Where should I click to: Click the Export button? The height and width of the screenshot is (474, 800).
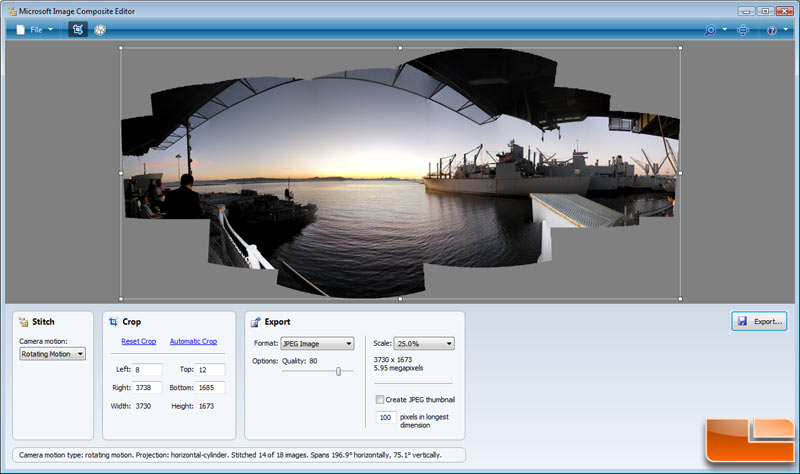pos(759,321)
